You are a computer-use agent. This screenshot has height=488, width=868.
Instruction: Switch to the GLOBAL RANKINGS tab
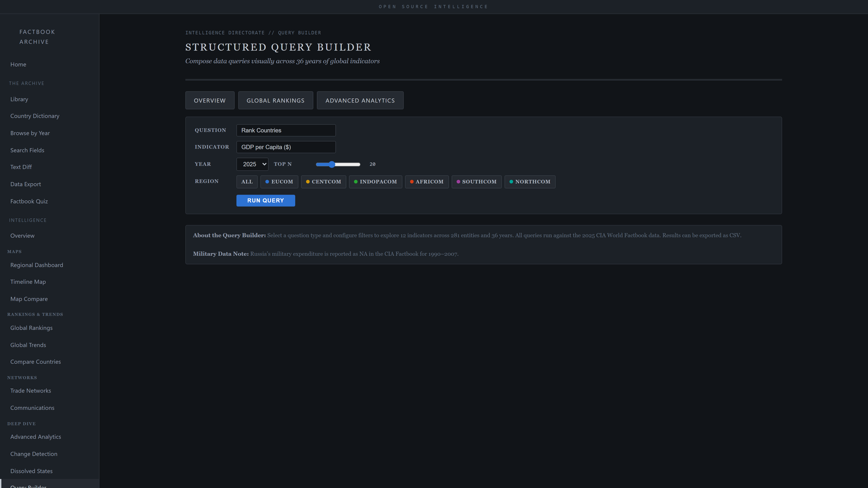point(275,100)
